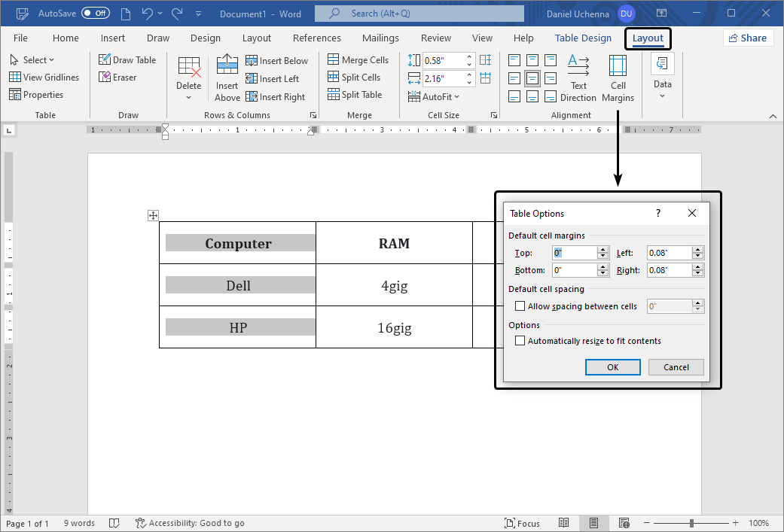This screenshot has width=784, height=532.
Task: Click the zoom slider handle
Action: click(691, 523)
